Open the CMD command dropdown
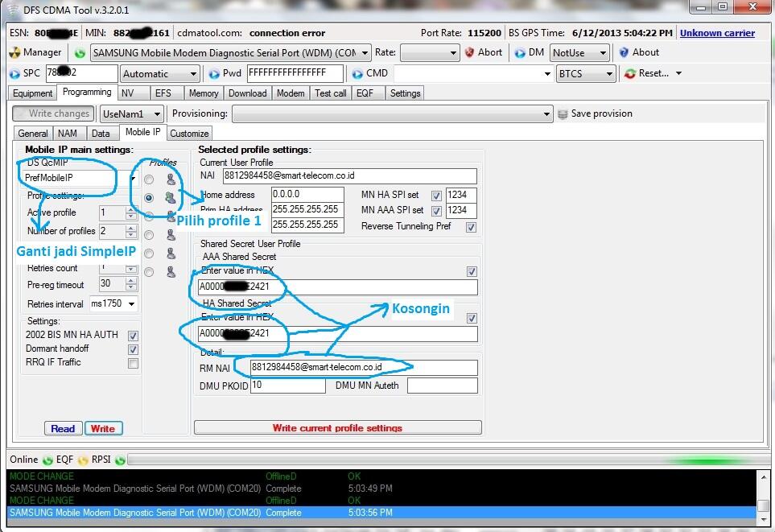The image size is (775, 532). click(547, 74)
